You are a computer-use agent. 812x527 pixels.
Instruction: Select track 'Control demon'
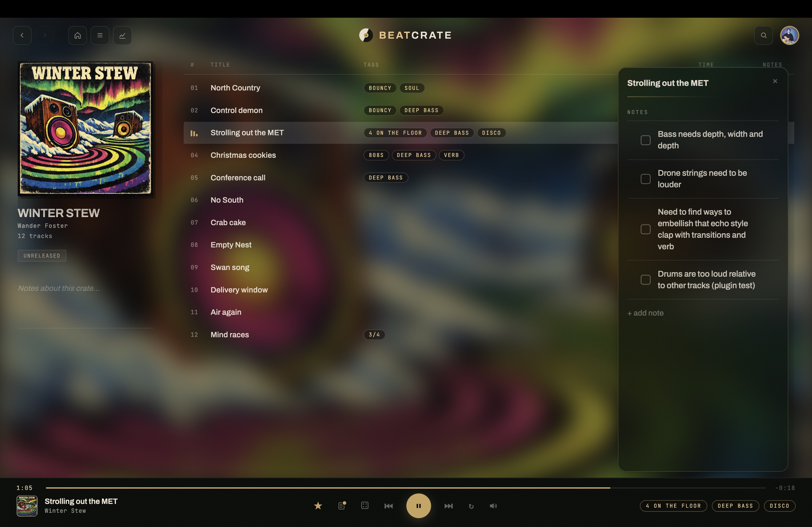tap(237, 111)
